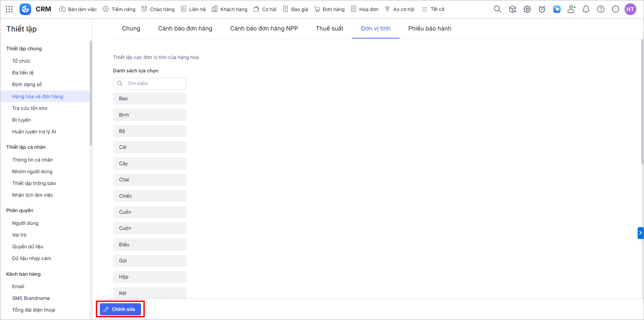Click the blue shopping cart icon

pos(557,9)
